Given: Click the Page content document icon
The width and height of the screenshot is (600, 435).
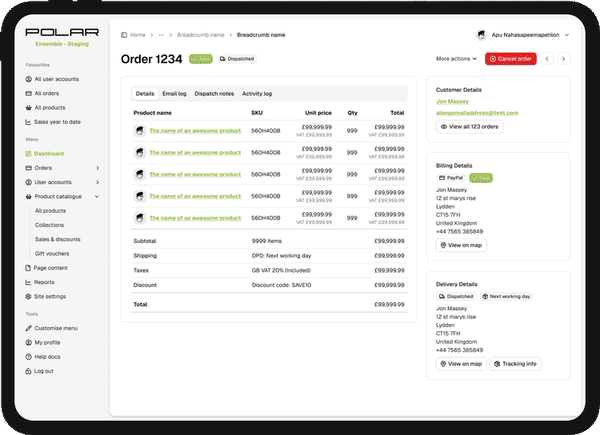Looking at the screenshot, I should 28,268.
